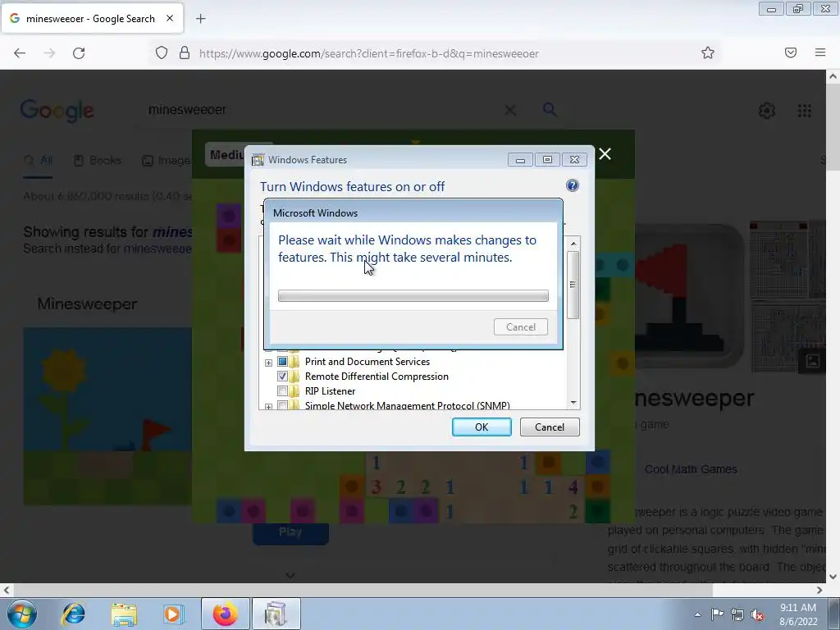Click the Play button under Minesweeper
The image size is (840, 630).
[290, 533]
